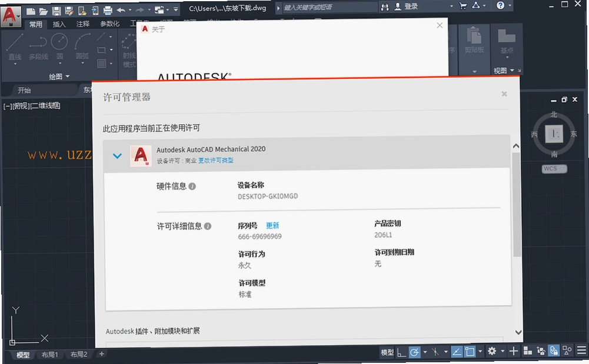Click the sign in (登录) button

(406, 6)
